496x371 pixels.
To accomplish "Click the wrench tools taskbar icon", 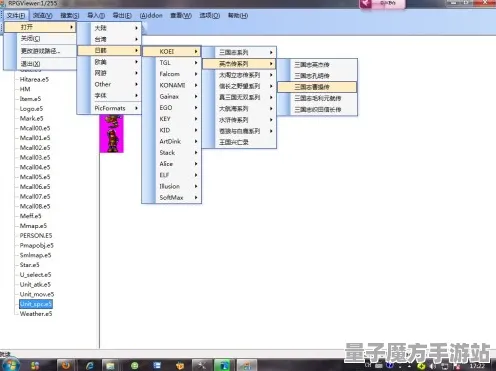I will coord(202,365).
